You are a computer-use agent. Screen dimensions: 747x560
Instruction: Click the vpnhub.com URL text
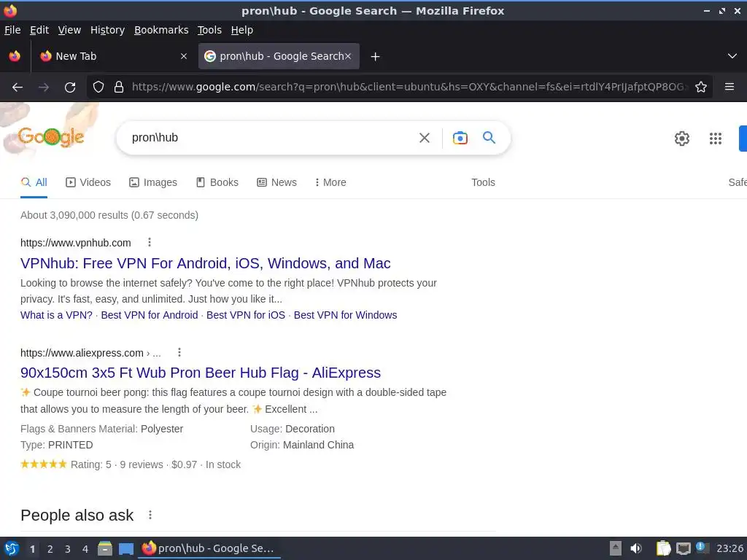point(76,243)
